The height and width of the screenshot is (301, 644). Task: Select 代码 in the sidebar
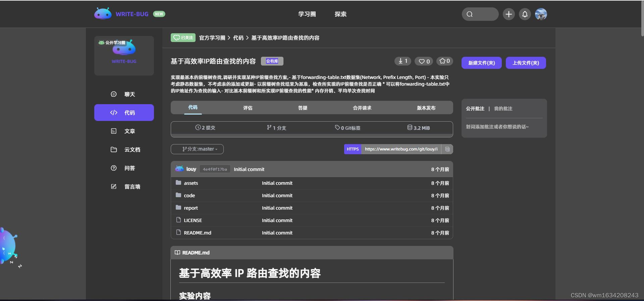click(124, 113)
